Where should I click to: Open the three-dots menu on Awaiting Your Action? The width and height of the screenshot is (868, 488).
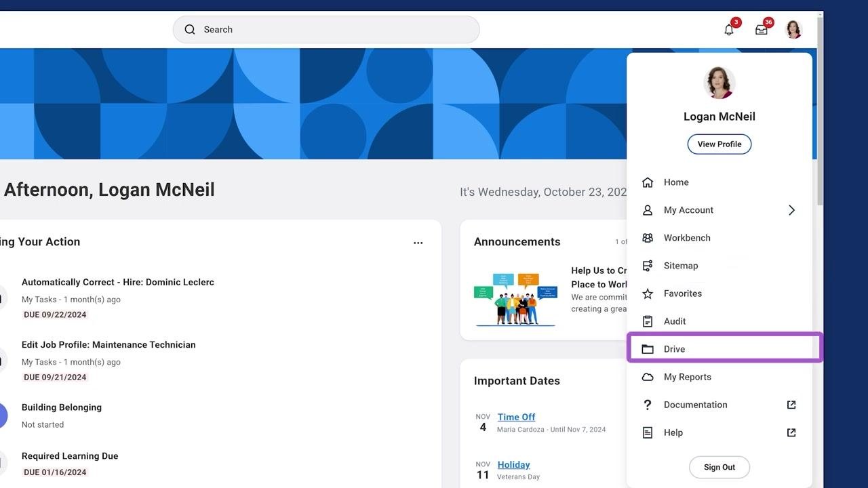[418, 243]
